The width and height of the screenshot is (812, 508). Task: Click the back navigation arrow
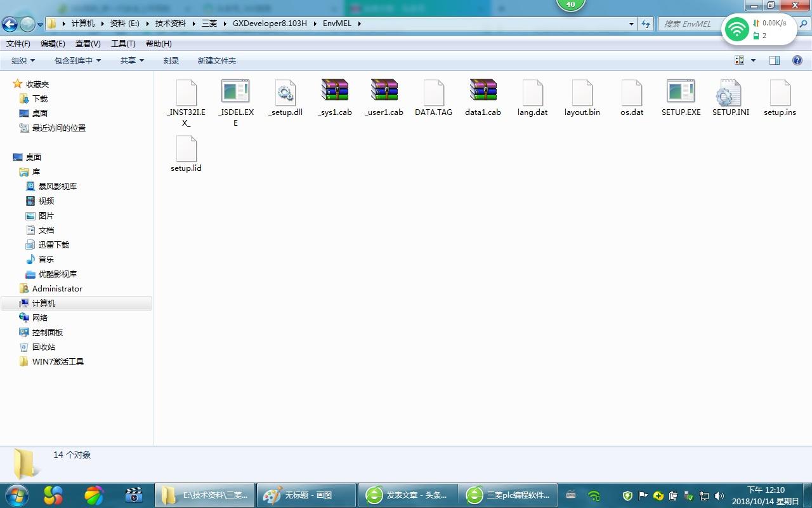coord(10,24)
